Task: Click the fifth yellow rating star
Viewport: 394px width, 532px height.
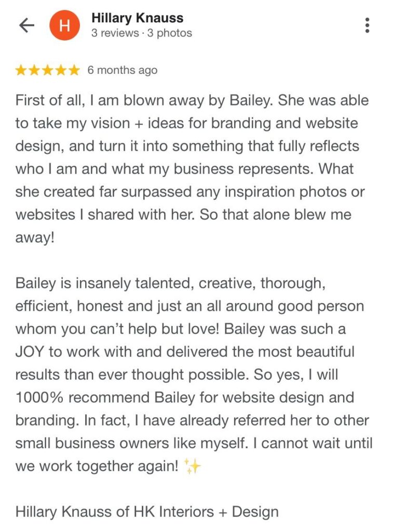Action: [x=74, y=70]
